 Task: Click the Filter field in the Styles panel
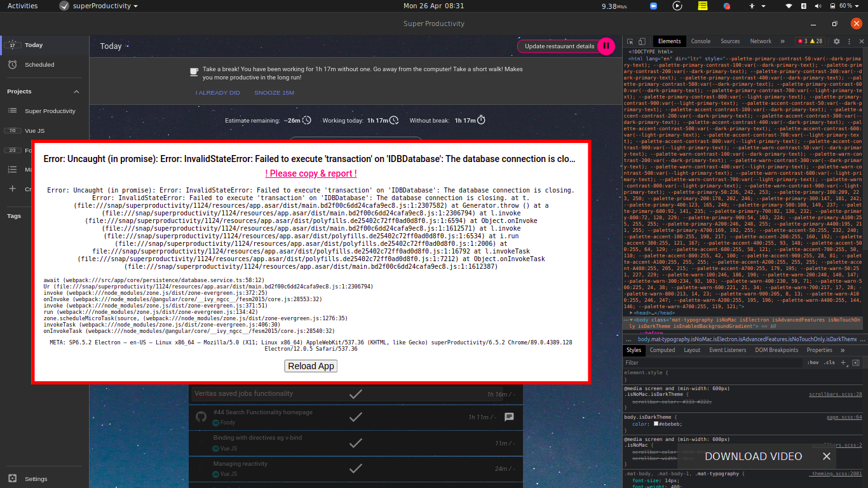(667, 362)
